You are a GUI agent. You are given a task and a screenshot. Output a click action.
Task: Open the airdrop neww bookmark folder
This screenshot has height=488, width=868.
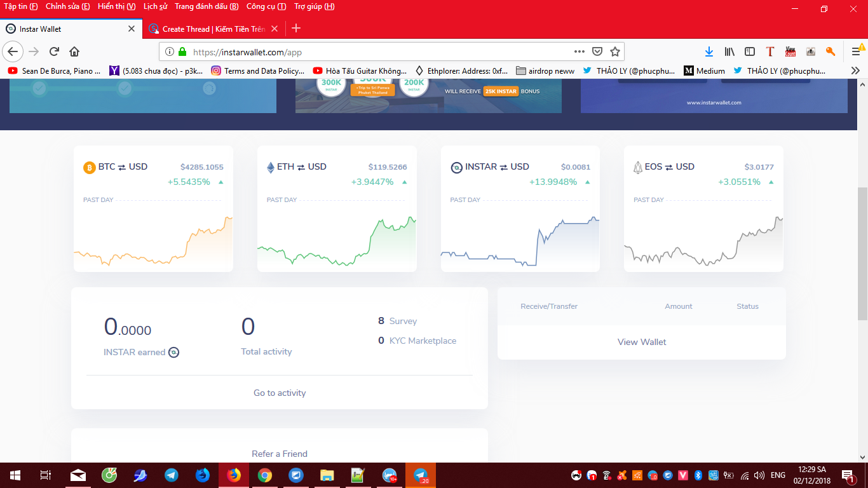coord(545,71)
